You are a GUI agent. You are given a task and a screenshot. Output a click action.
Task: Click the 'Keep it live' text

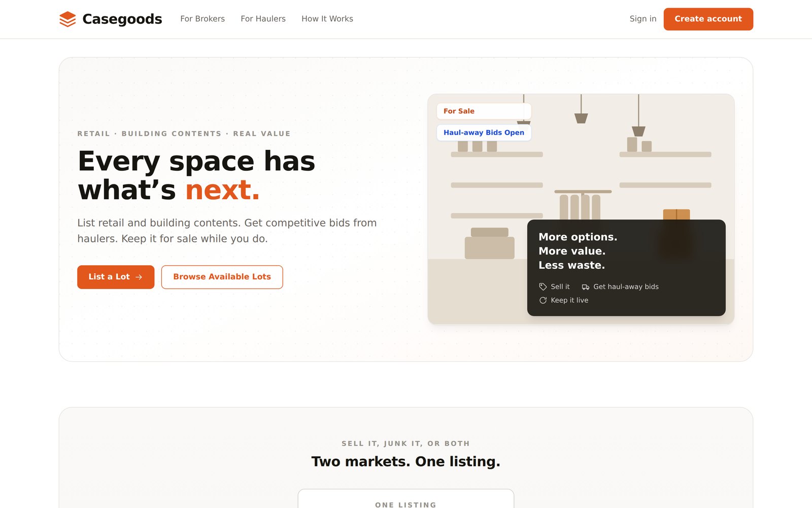[569, 300]
